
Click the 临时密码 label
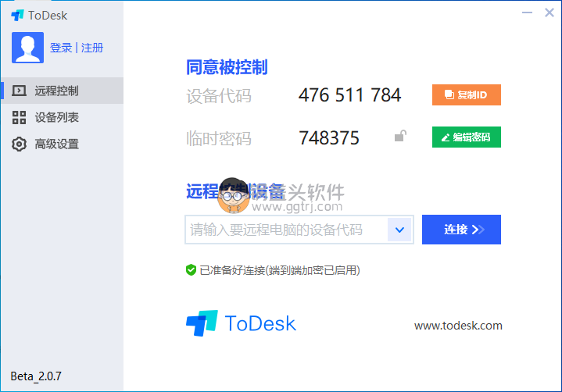click(x=219, y=138)
